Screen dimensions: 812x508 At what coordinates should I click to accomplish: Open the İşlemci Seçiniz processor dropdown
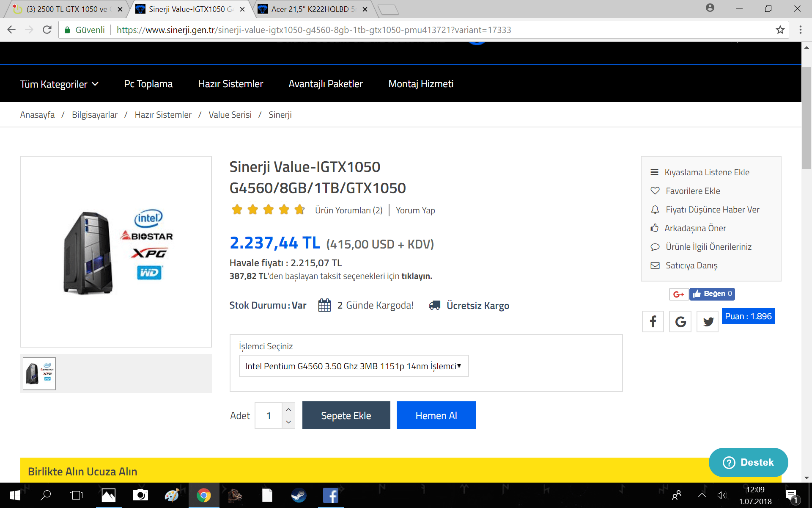click(354, 366)
